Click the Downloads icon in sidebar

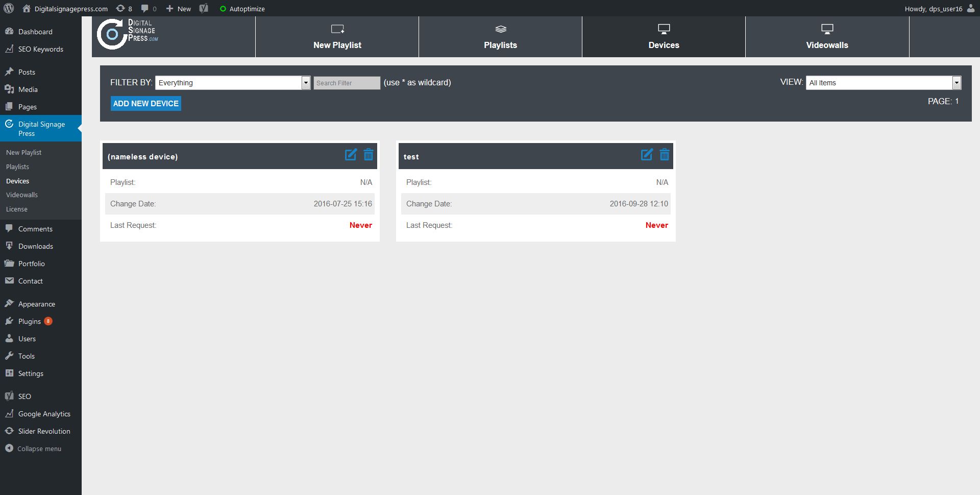click(x=9, y=246)
